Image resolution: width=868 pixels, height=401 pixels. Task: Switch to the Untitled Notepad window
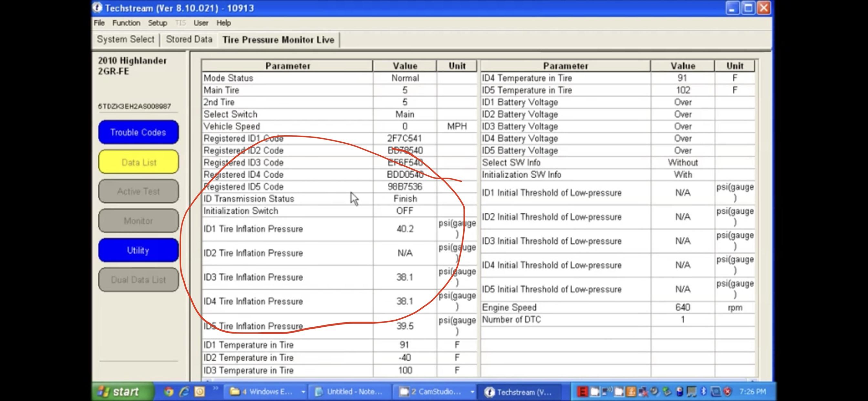pos(350,392)
